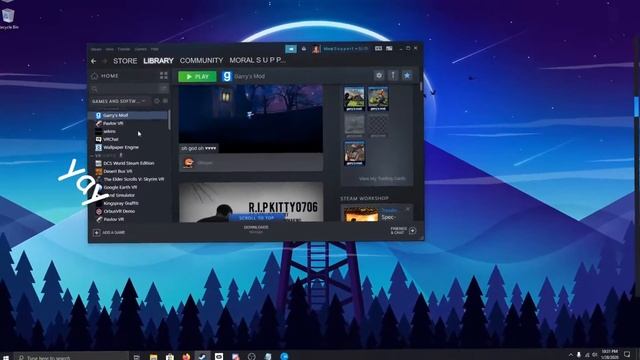Image resolution: width=640 pixels, height=360 pixels.
Task: Click the library search field
Action: (124, 89)
